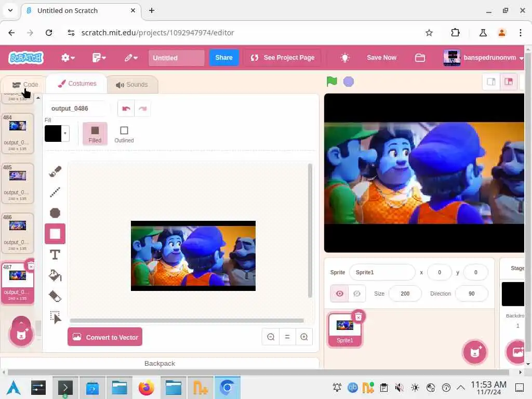The image size is (532, 399).
Task: Expand the Backpack panel
Action: [x=159, y=363]
